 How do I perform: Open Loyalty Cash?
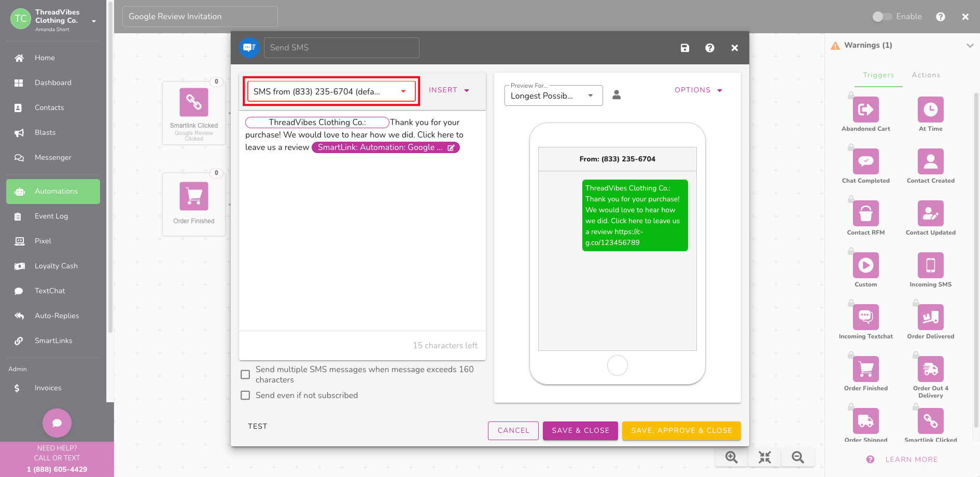tap(53, 266)
